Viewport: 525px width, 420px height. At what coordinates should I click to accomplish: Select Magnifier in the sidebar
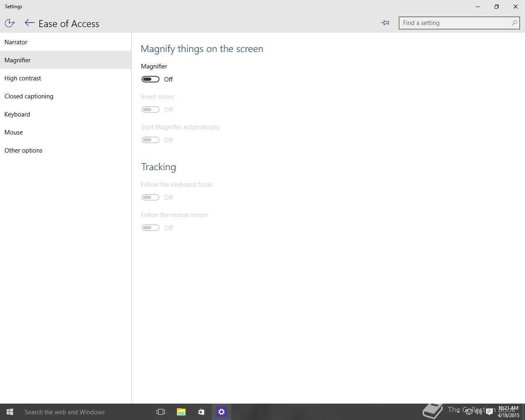coord(66,60)
